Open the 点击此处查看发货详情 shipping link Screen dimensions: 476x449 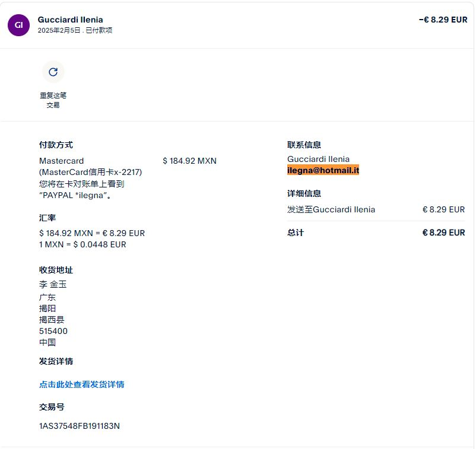pyautogui.click(x=81, y=384)
